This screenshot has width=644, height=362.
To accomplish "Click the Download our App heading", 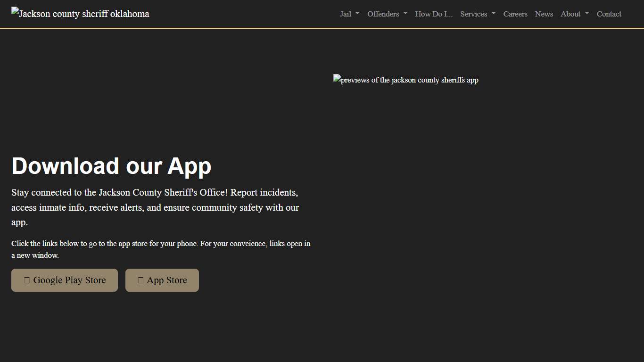I will (x=111, y=166).
